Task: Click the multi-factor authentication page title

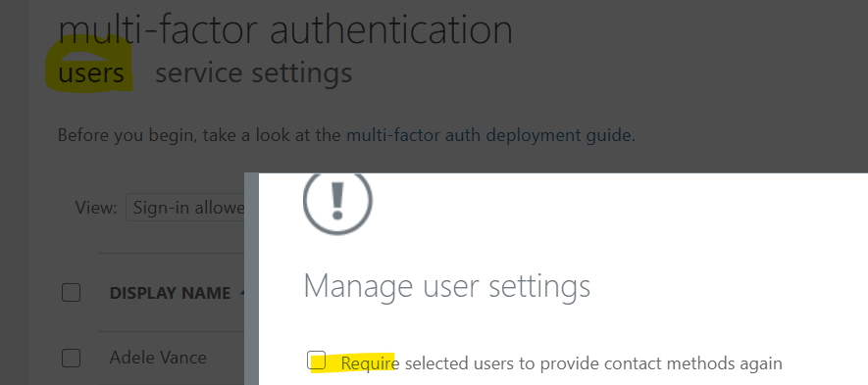Action: pos(285,29)
